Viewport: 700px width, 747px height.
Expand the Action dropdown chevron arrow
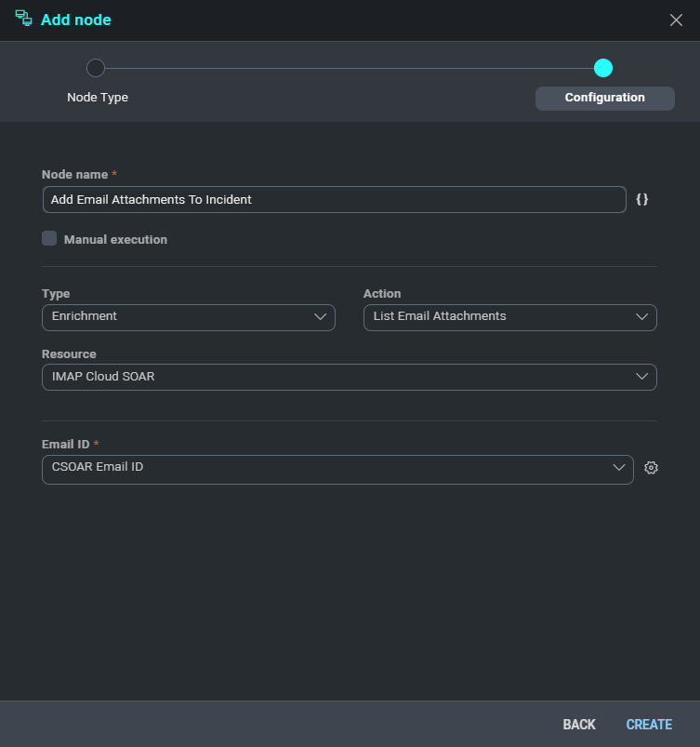coord(641,317)
